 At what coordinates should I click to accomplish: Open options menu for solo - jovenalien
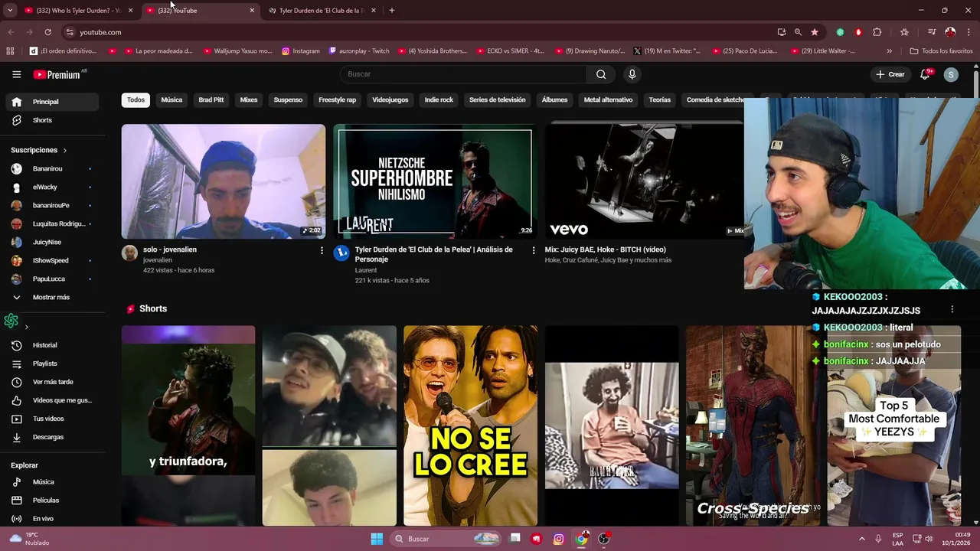pos(322,251)
